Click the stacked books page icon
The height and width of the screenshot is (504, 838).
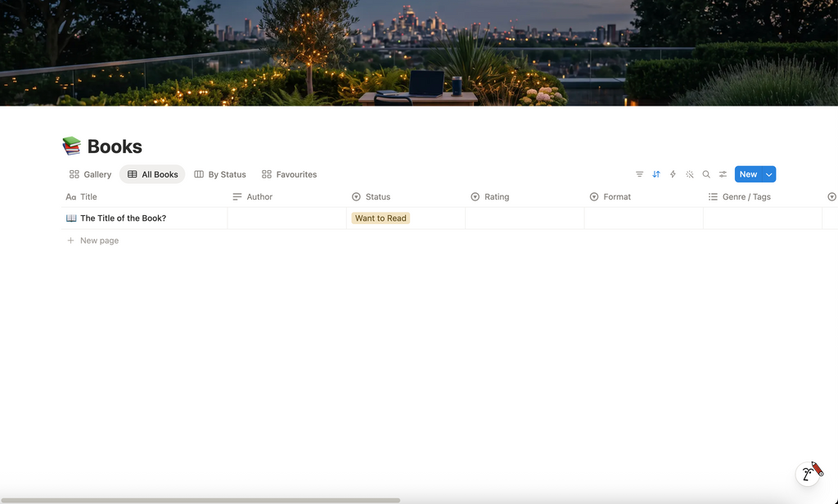[x=72, y=146]
